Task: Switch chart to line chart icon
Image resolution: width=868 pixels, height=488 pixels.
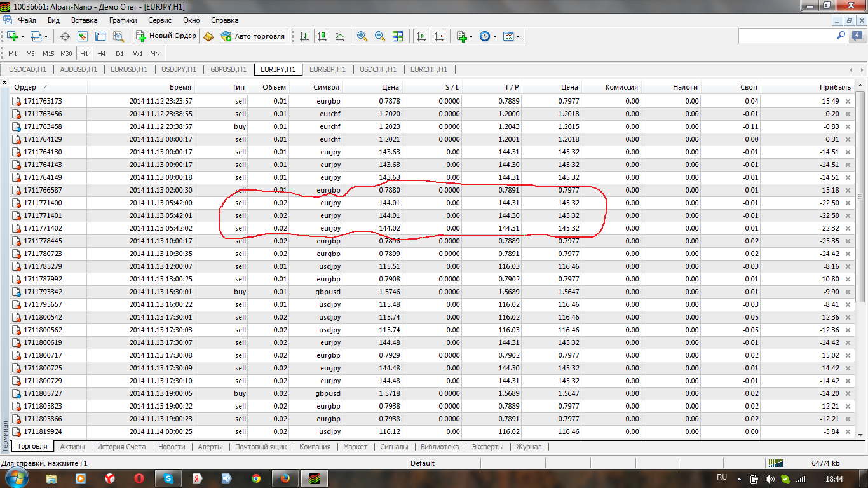Action: pyautogui.click(x=340, y=36)
